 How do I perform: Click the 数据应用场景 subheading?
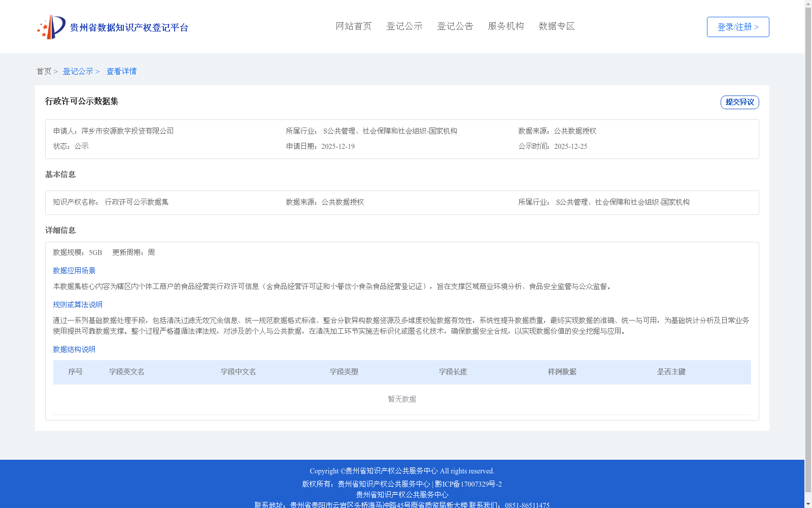[74, 271]
